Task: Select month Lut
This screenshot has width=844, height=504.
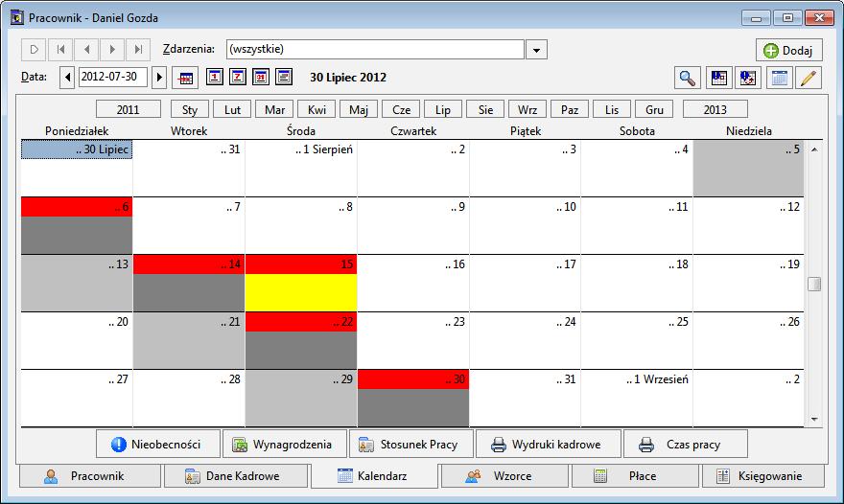Action: tap(232, 109)
